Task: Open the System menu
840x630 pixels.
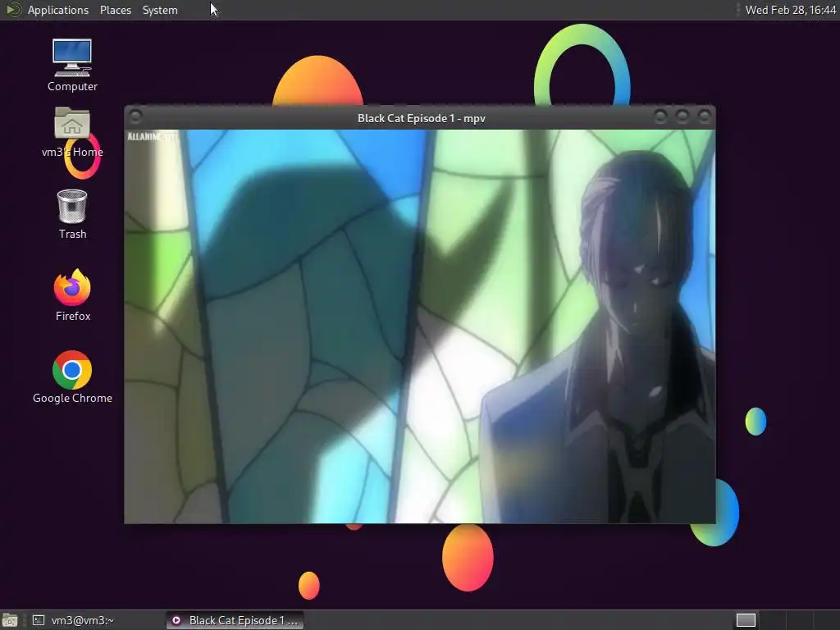Action: (x=160, y=10)
